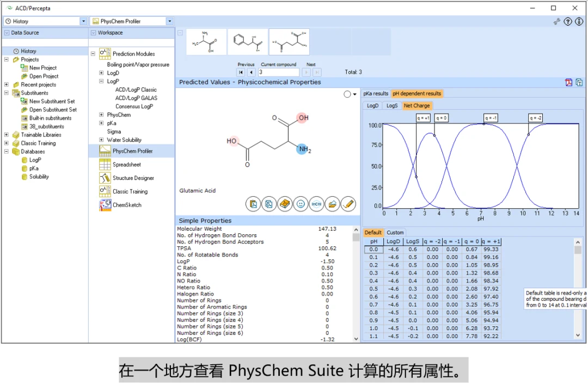Click the pencil edit structure icon
This screenshot has height=385, width=588.
pyautogui.click(x=348, y=204)
